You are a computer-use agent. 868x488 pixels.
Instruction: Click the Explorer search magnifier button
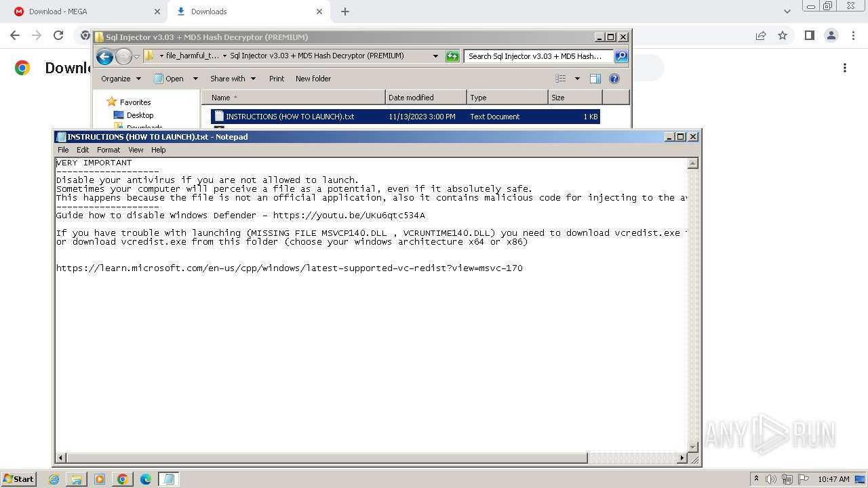pyautogui.click(x=620, y=56)
